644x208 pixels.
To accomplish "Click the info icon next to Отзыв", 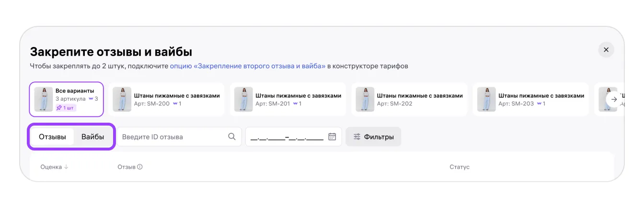I will (140, 167).
